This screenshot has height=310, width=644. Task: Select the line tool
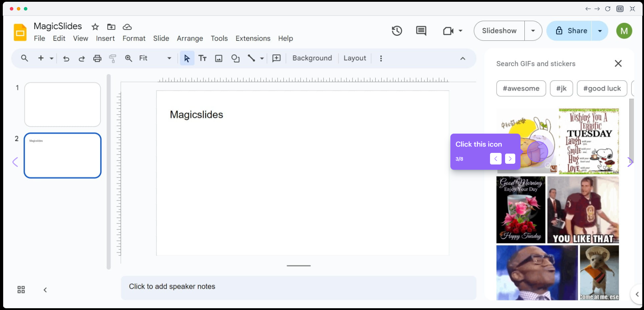point(251,58)
